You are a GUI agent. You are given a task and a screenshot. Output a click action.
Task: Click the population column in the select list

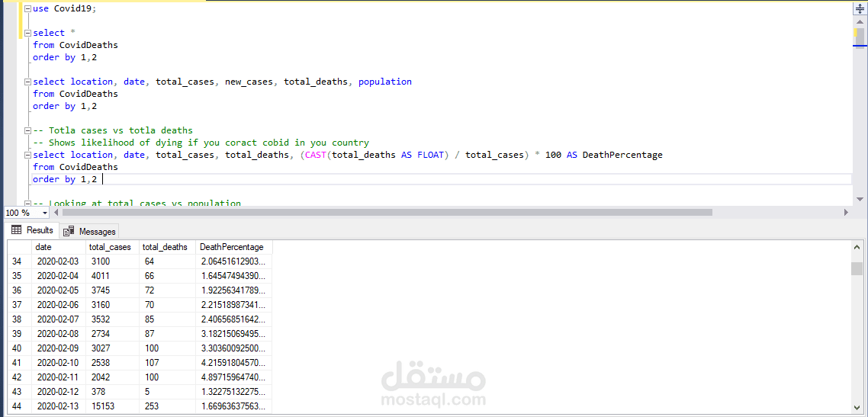pos(384,82)
